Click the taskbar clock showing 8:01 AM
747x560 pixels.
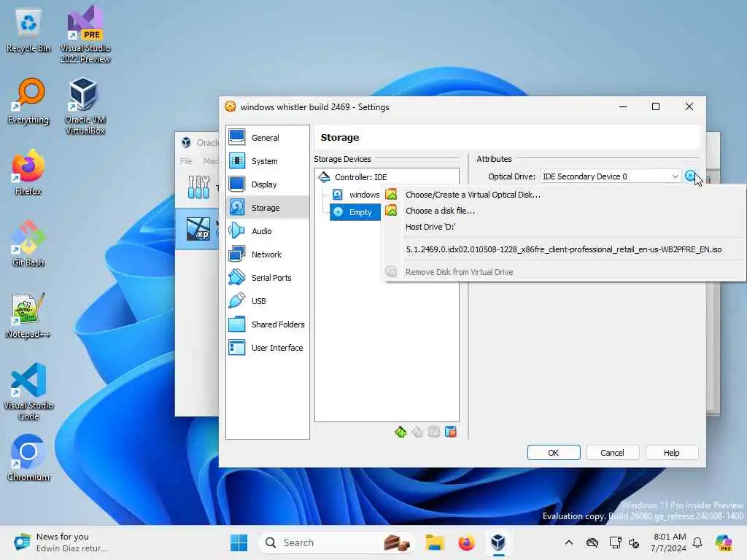click(669, 542)
